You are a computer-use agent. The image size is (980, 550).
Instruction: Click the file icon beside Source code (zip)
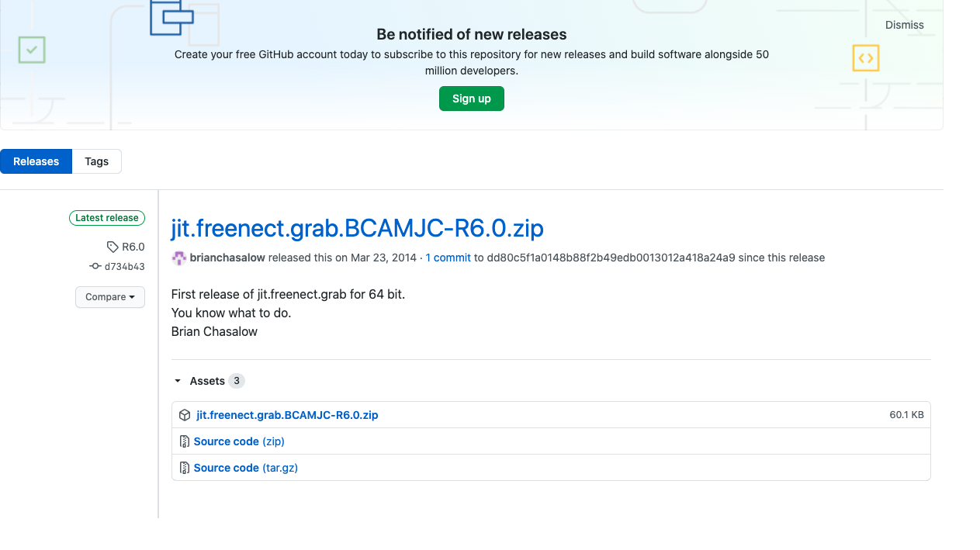[185, 441]
